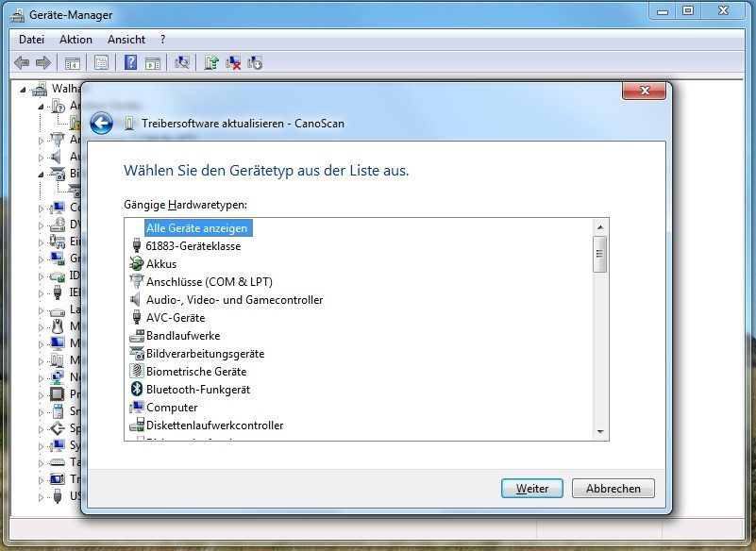
Task: Open the ? help menu
Action: point(163,40)
